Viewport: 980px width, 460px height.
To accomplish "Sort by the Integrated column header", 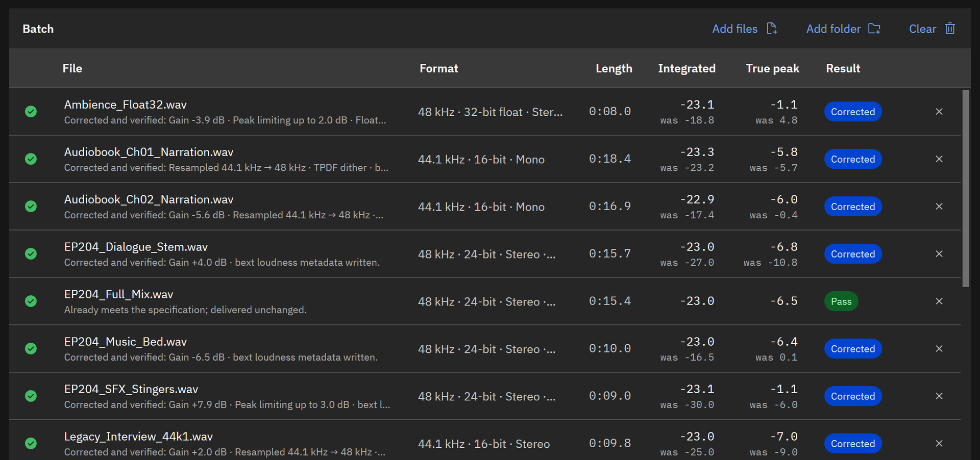I will coord(687,68).
